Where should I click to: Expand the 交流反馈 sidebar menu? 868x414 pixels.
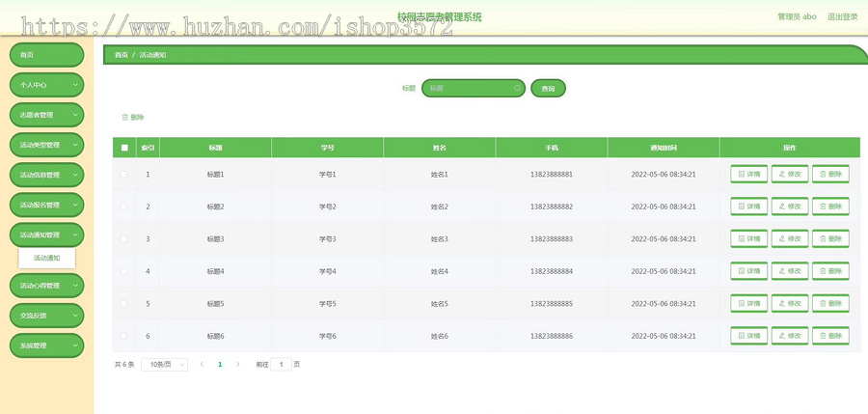47,316
